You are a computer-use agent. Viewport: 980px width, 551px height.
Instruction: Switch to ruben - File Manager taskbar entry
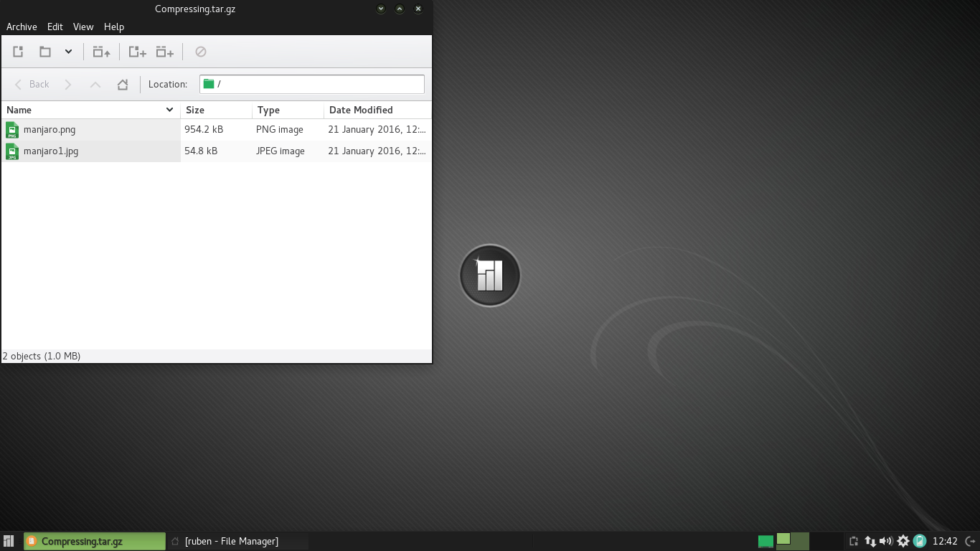pos(238,541)
